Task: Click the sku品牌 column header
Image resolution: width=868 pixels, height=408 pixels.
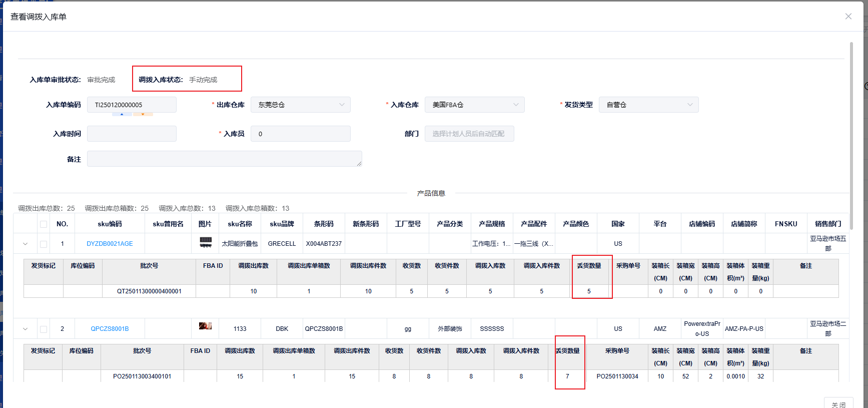Action: (282, 224)
